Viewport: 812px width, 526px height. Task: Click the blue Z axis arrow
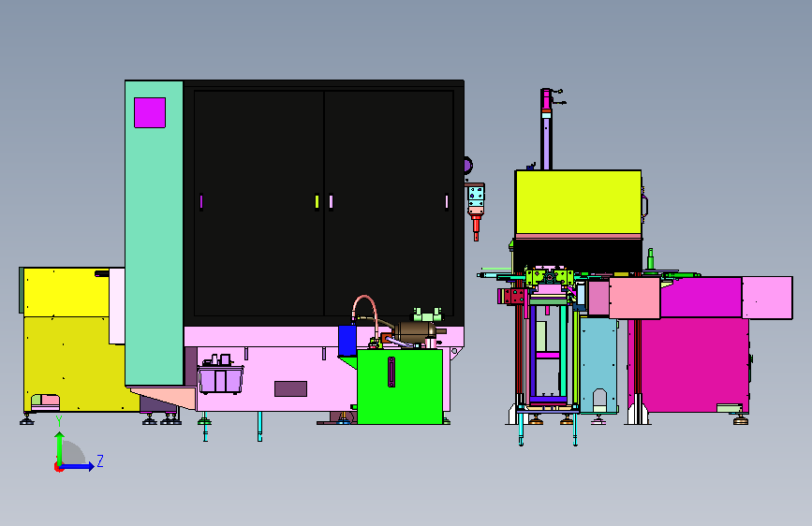pyautogui.click(x=78, y=466)
